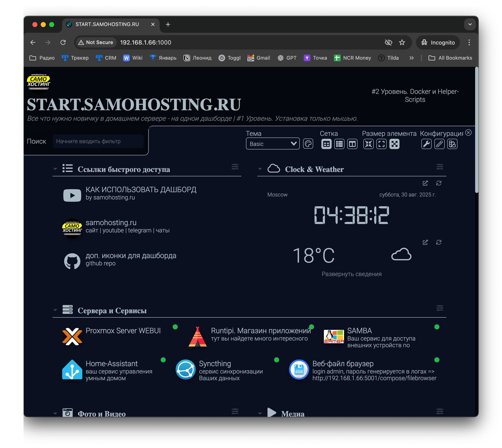Open Wiki bookmark in bookmarks bar
Screen dimensions: 502x448
click(133, 58)
